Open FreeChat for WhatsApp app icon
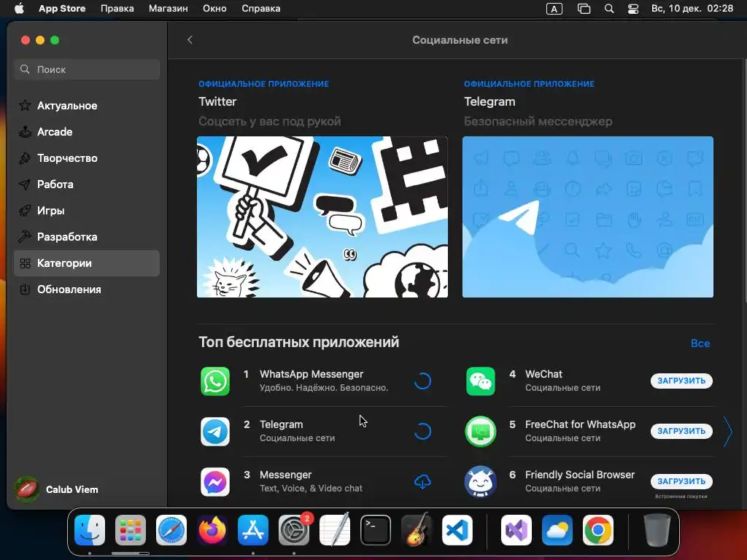Viewport: 747px width, 560px height. coord(480,432)
